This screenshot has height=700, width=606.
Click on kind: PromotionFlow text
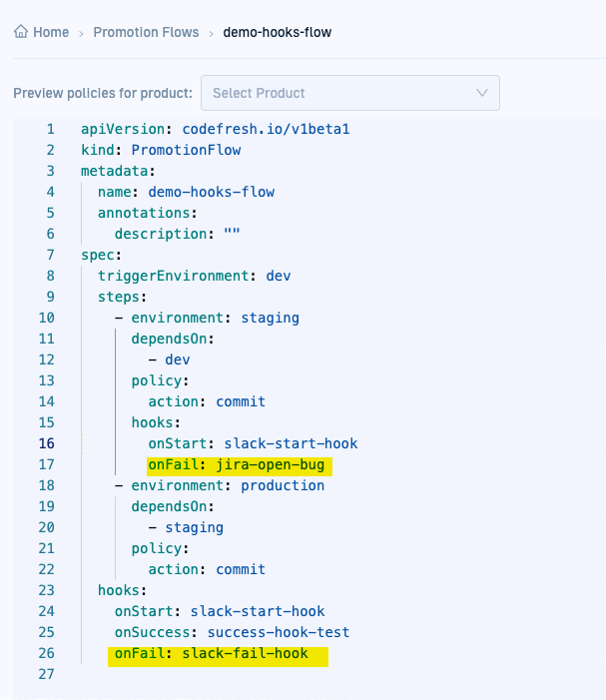point(161,150)
